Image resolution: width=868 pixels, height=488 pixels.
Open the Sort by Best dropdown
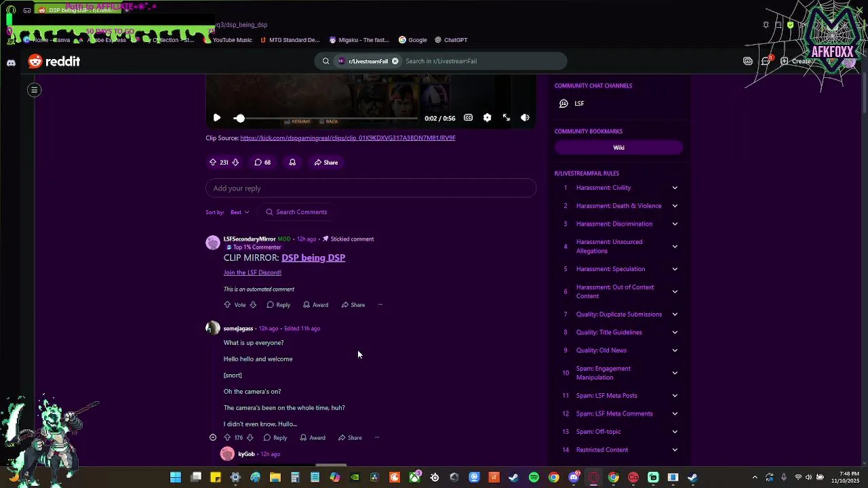(x=240, y=212)
